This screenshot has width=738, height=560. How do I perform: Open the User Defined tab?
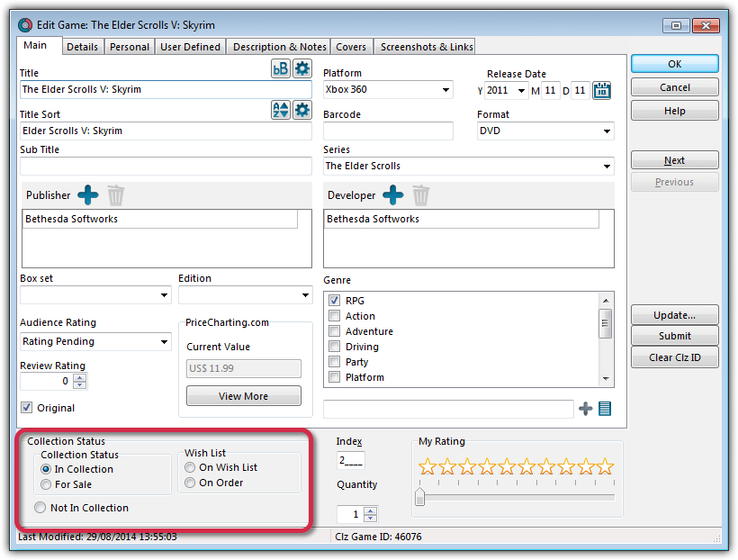pos(190,47)
